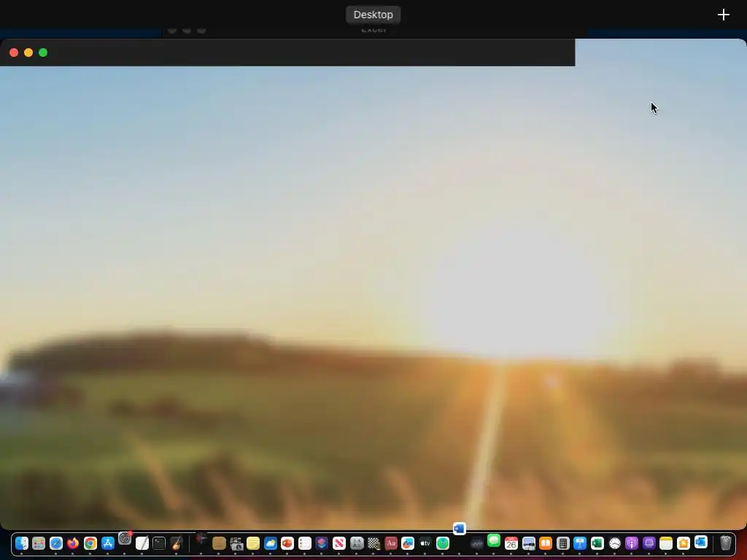Launch Safari from the dock
This screenshot has width=747, height=560.
tap(55, 543)
